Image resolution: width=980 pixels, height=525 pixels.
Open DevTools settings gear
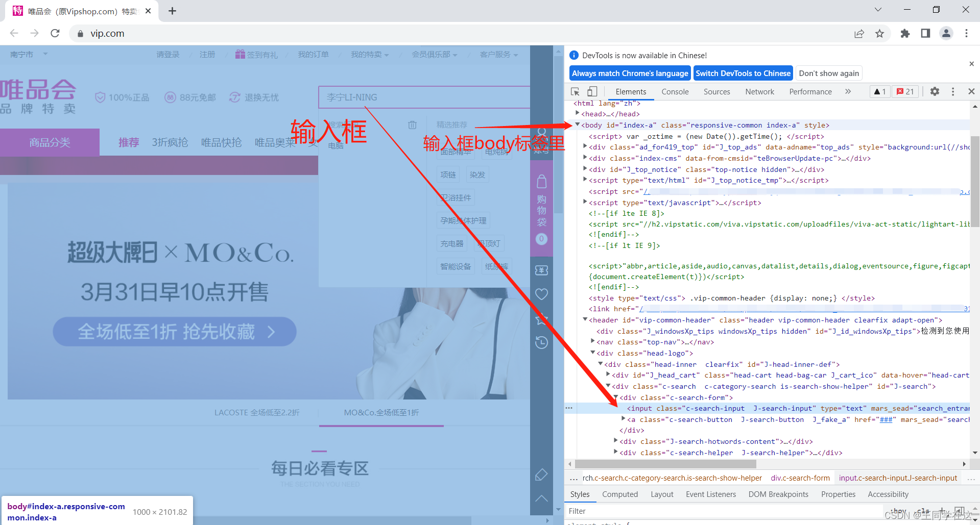(935, 91)
